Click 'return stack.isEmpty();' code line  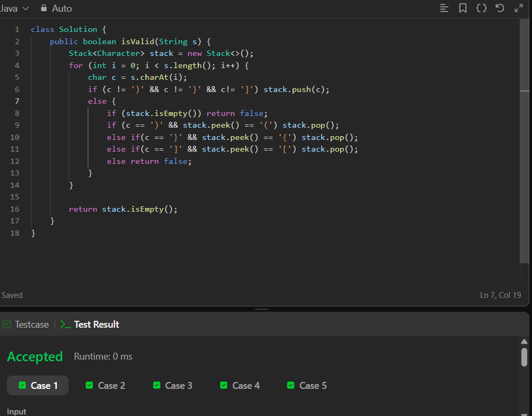123,209
